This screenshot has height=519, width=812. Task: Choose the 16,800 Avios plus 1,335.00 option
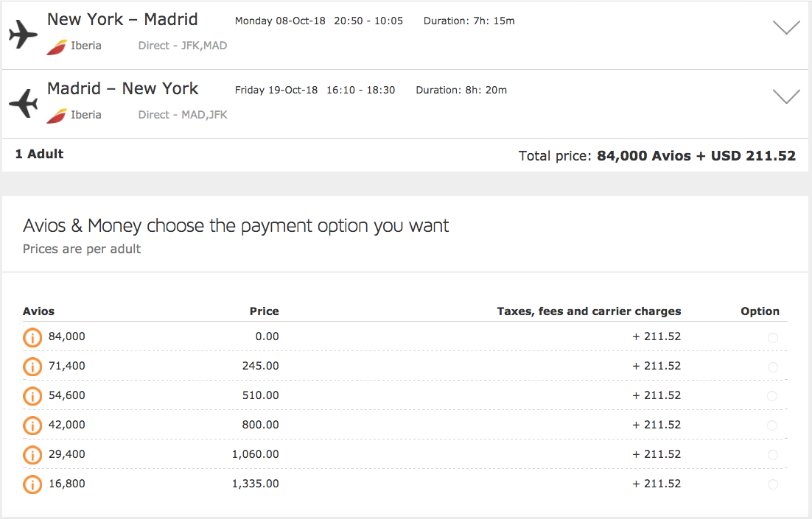(x=772, y=484)
